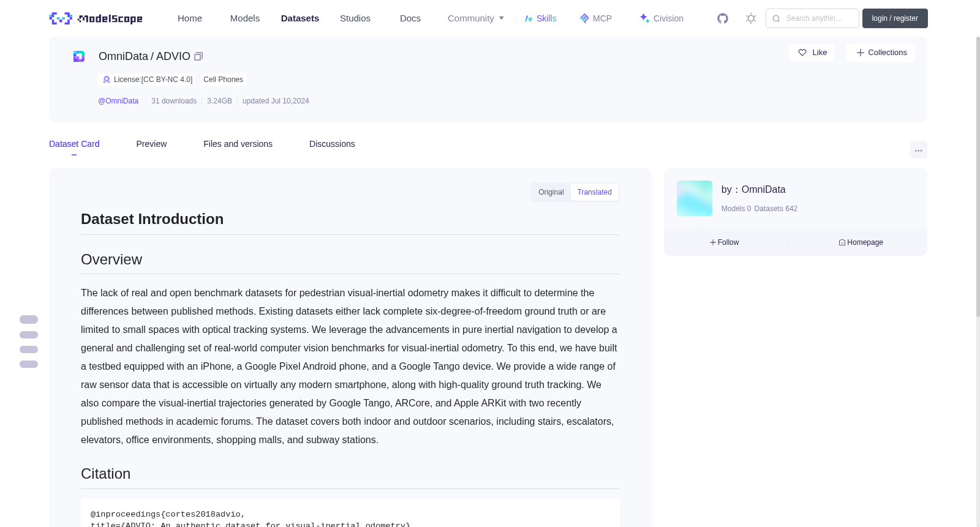Click the 'updated Jul 10,2024' text
The image size is (980, 527).
(276, 101)
